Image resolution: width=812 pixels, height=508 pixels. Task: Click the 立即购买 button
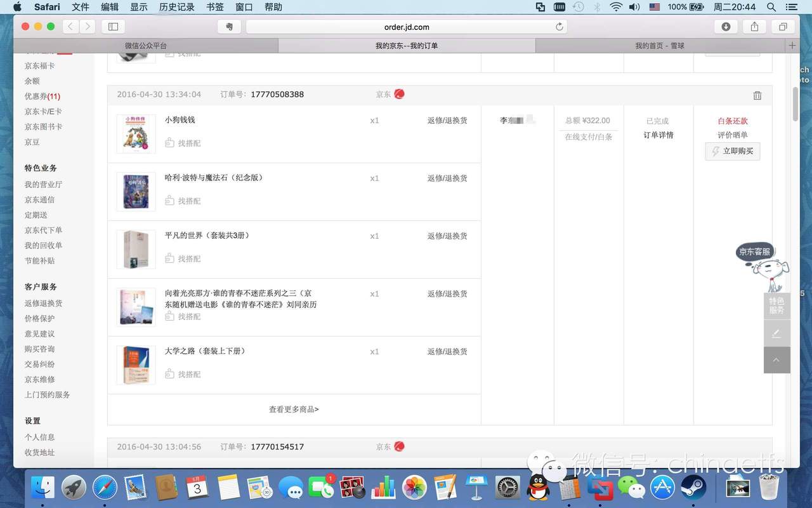[x=733, y=151]
